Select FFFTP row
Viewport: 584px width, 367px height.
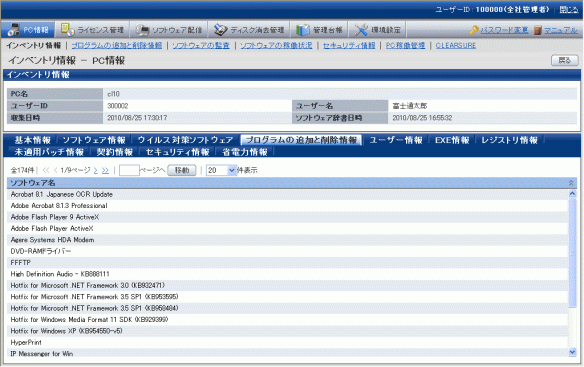(x=288, y=262)
